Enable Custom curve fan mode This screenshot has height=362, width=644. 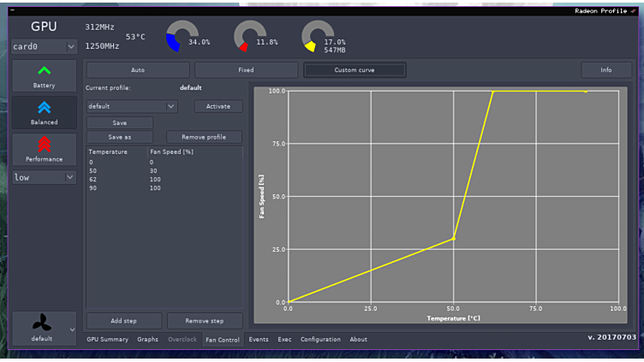(355, 70)
